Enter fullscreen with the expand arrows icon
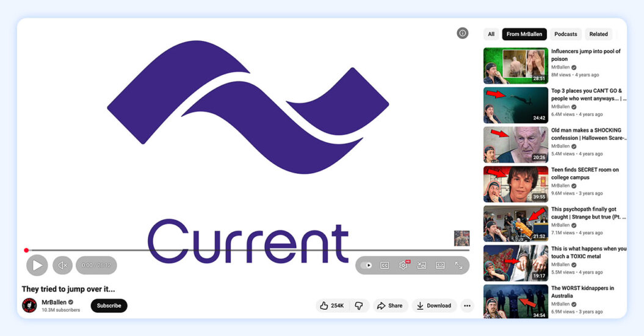 458,265
